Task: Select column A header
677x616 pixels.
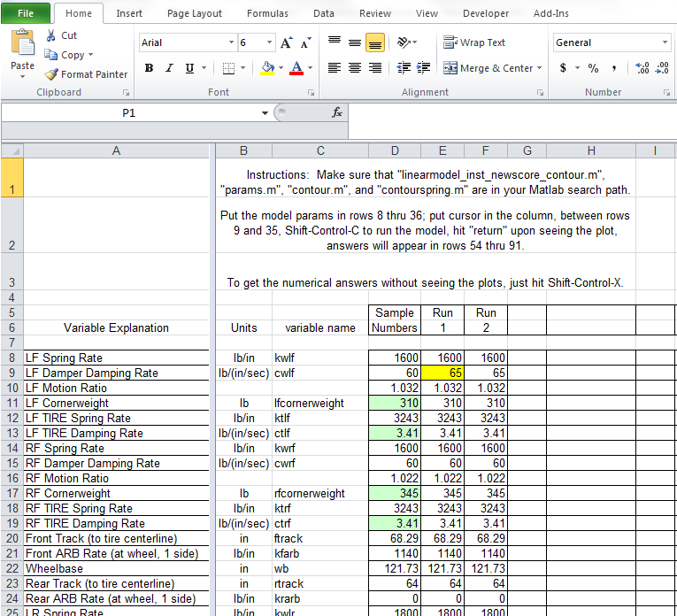Action: [116, 150]
